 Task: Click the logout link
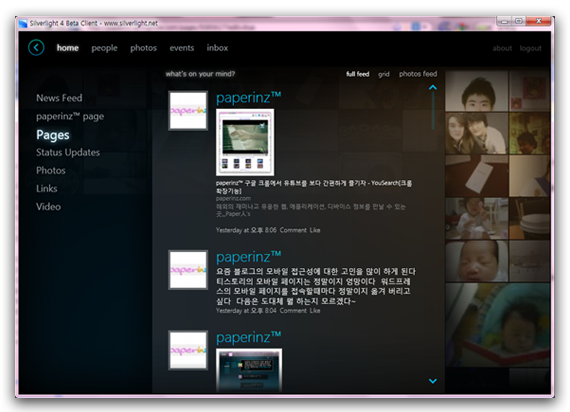point(530,48)
